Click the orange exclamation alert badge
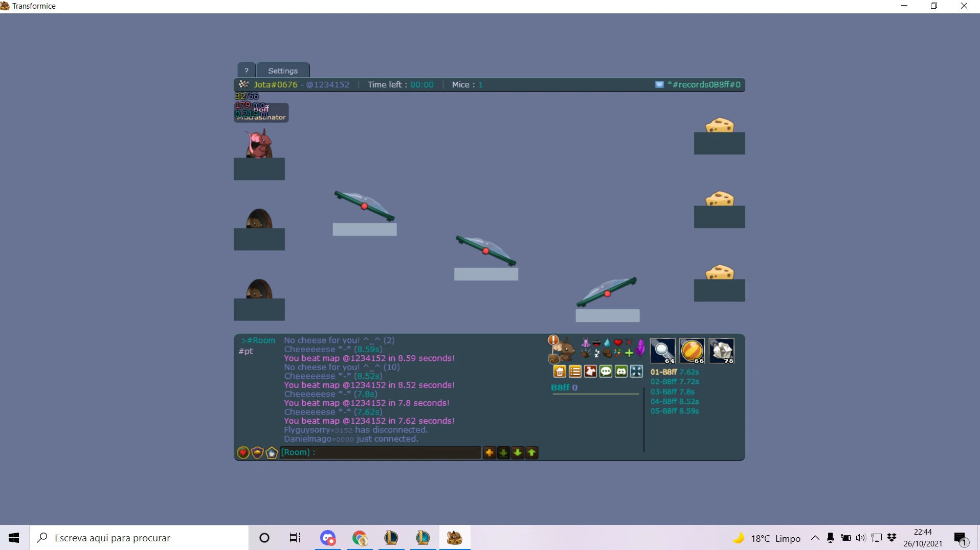This screenshot has height=550, width=980. [553, 340]
